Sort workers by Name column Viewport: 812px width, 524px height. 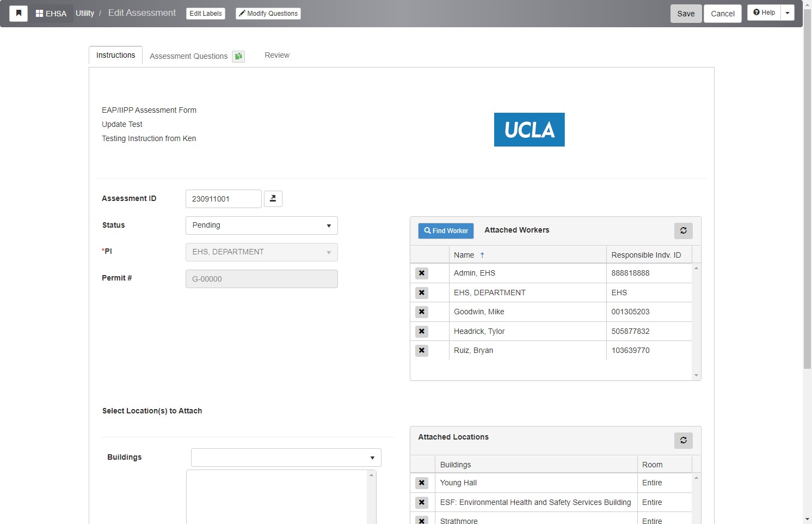click(x=527, y=255)
